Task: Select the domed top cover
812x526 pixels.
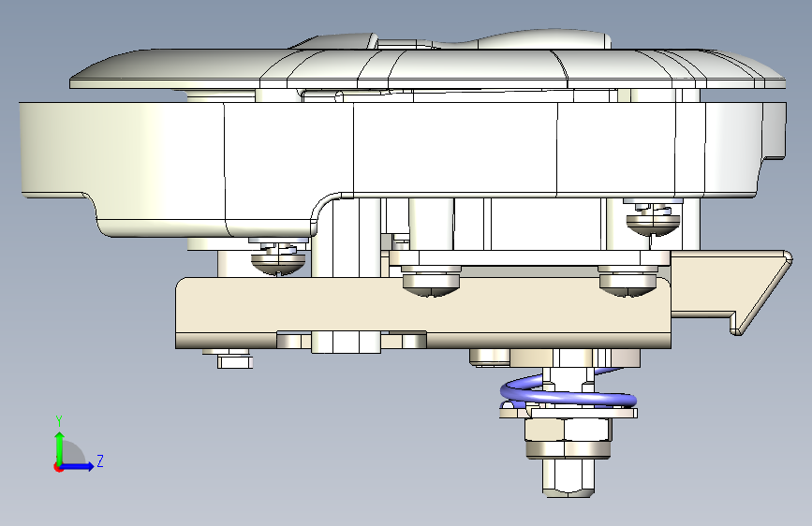Action: [x=428, y=68]
